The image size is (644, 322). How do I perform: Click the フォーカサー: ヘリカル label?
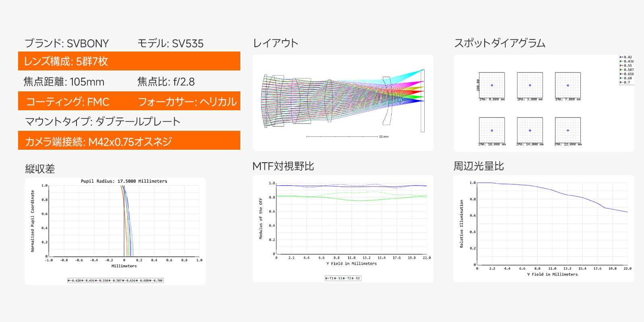[187, 102]
